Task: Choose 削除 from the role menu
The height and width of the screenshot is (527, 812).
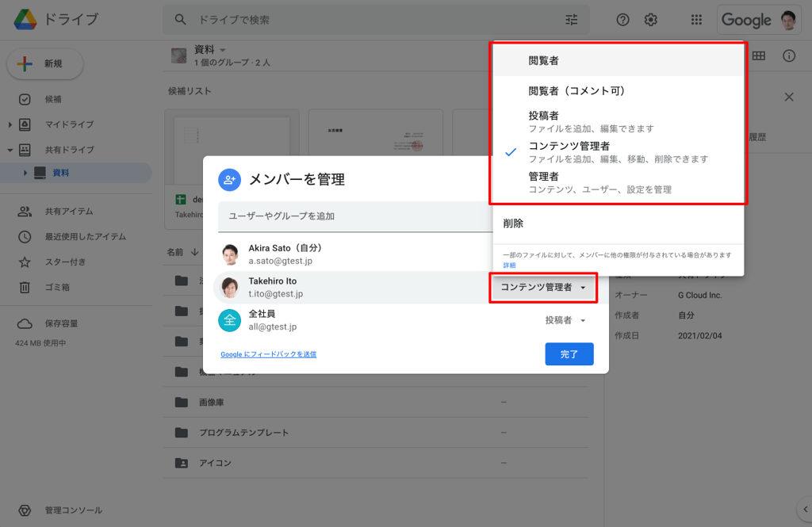Action: [513, 223]
